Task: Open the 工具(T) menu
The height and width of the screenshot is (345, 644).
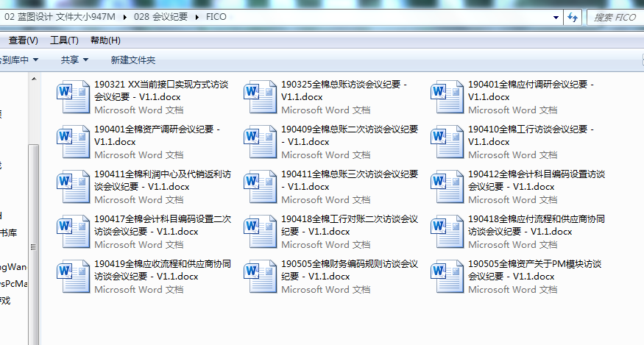Action: tap(64, 40)
